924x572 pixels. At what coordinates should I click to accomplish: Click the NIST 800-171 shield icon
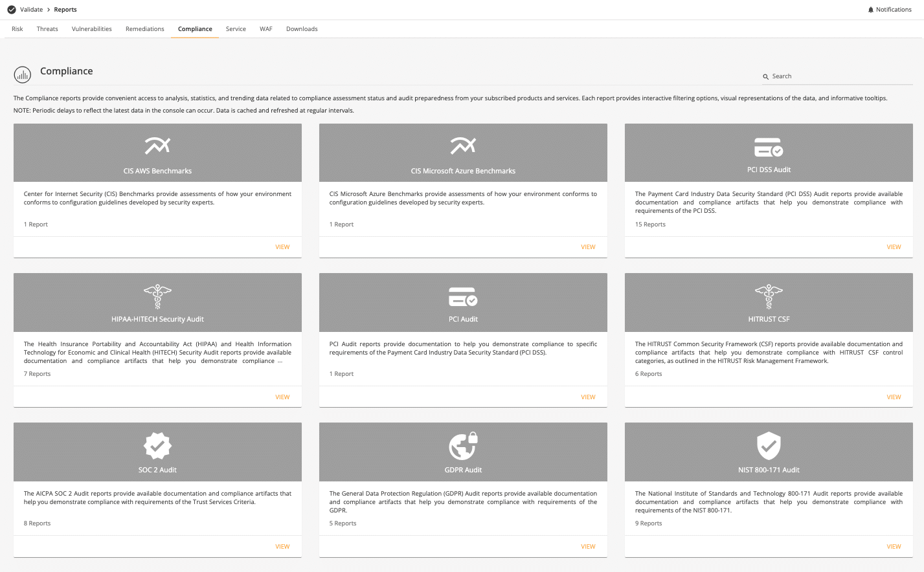pos(769,445)
